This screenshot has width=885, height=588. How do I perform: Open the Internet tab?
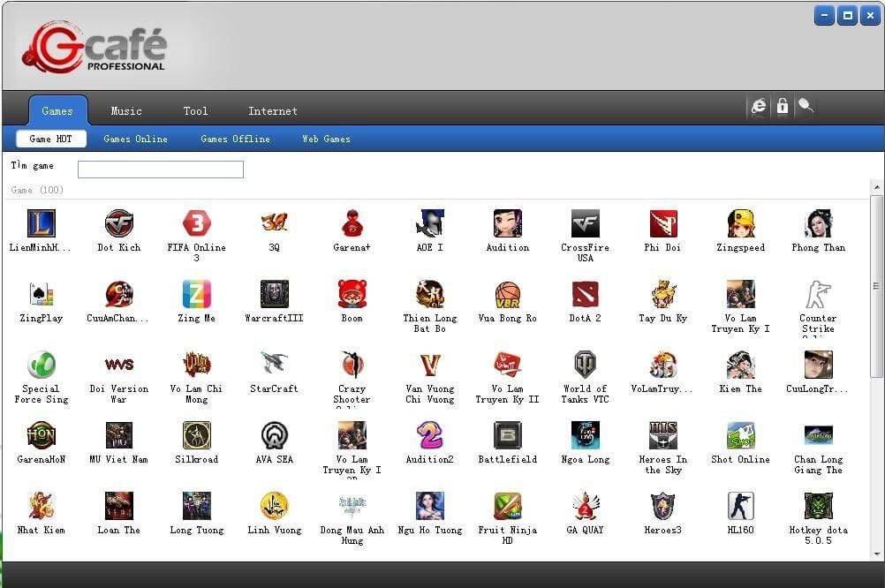pyautogui.click(x=273, y=110)
